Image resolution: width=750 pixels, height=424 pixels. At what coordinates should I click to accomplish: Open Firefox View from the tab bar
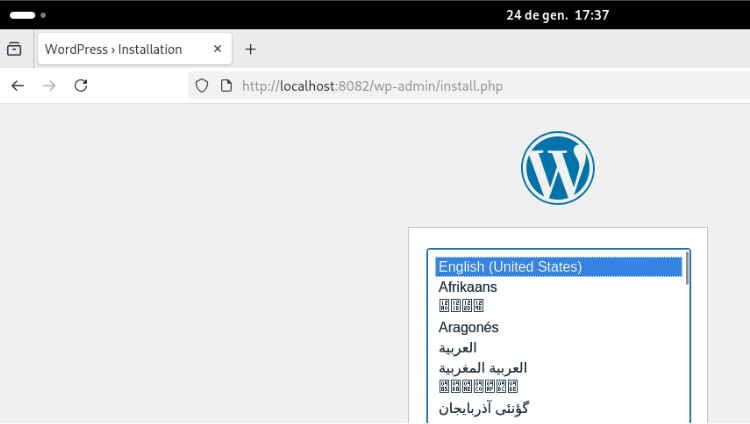(14, 49)
